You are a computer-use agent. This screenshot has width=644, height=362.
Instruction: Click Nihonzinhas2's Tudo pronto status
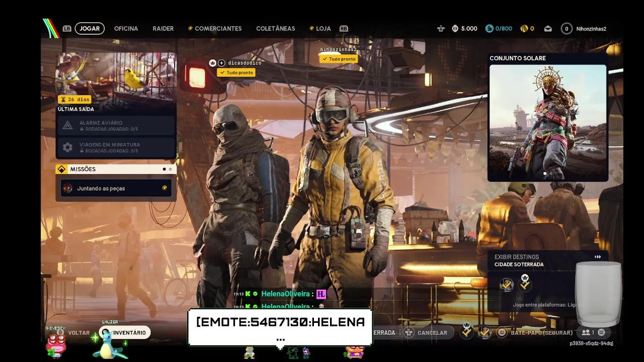click(339, 59)
